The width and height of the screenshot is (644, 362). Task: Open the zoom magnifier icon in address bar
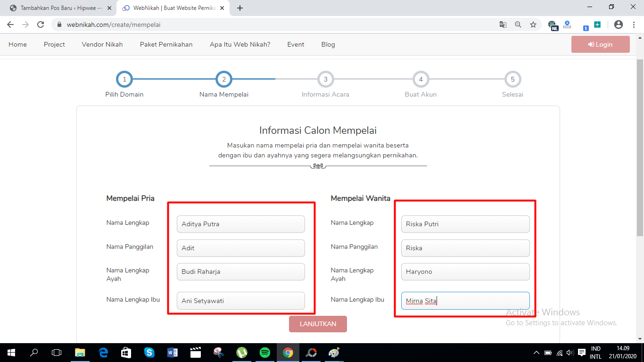(518, 24)
